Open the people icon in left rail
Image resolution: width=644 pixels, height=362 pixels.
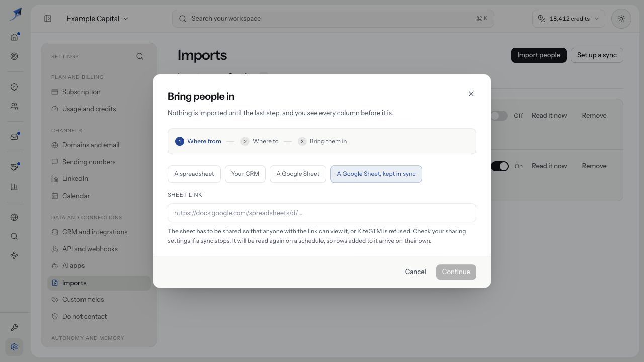pyautogui.click(x=14, y=106)
